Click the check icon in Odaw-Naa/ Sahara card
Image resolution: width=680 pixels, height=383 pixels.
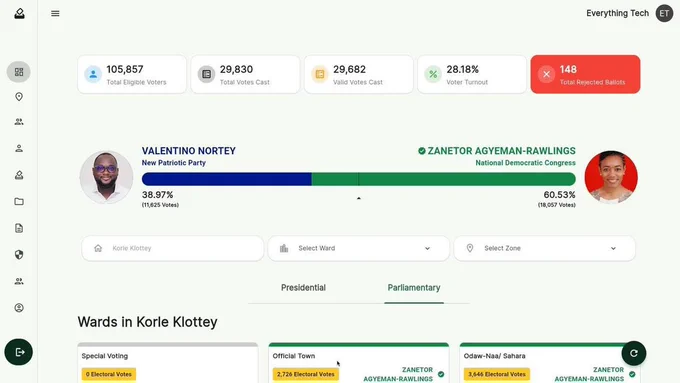pos(632,374)
